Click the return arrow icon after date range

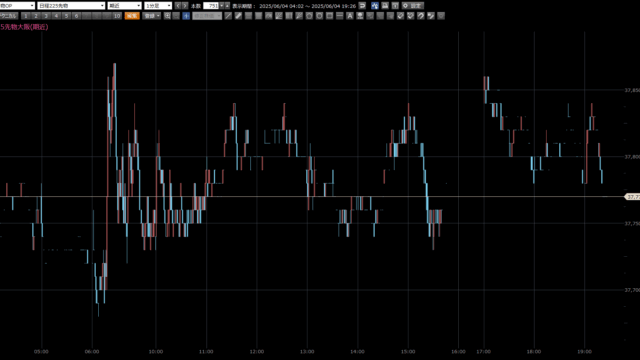[362, 6]
